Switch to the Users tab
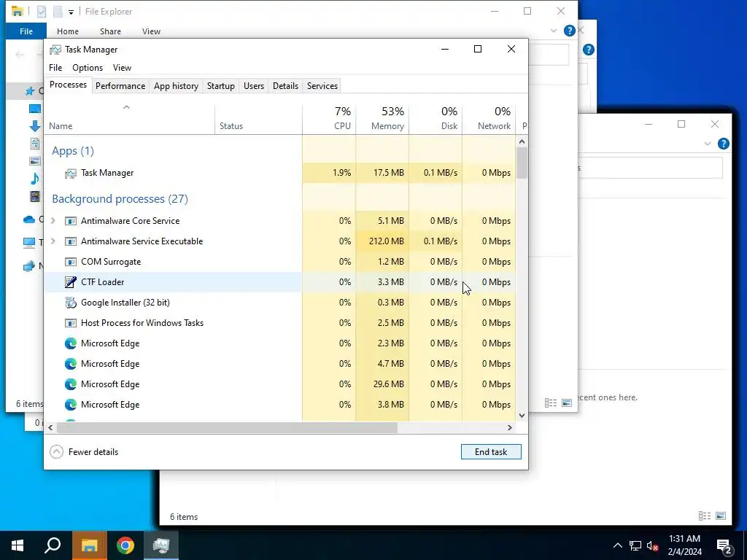 [x=253, y=86]
